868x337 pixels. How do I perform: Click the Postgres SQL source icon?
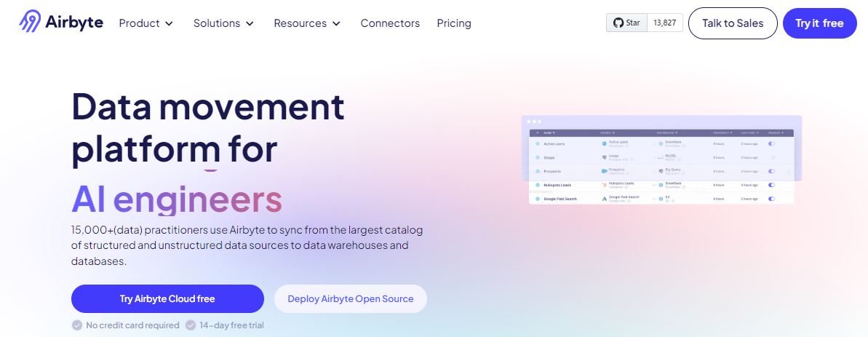[x=605, y=158]
